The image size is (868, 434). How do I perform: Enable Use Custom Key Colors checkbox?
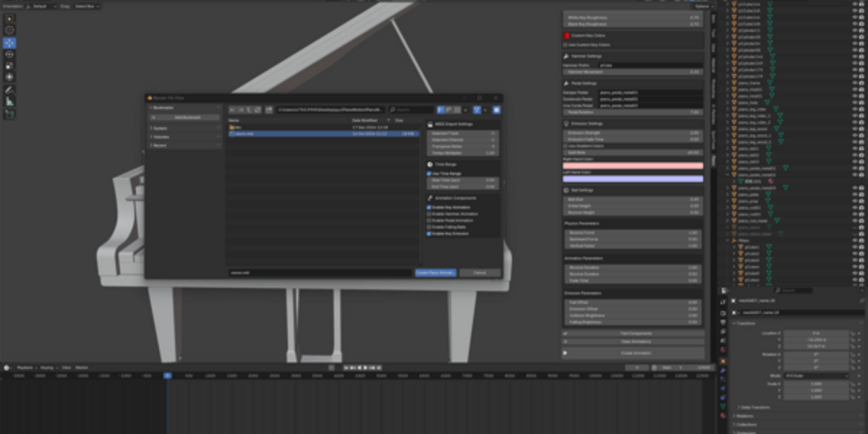(566, 45)
